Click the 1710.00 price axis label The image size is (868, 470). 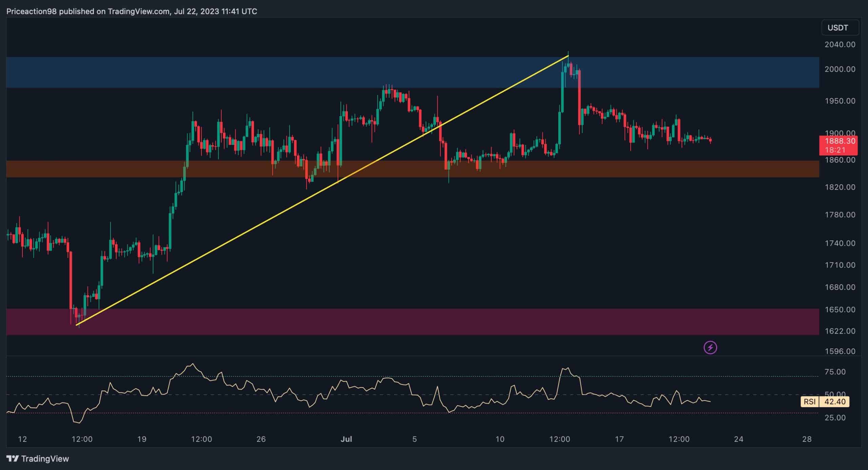[x=840, y=265]
